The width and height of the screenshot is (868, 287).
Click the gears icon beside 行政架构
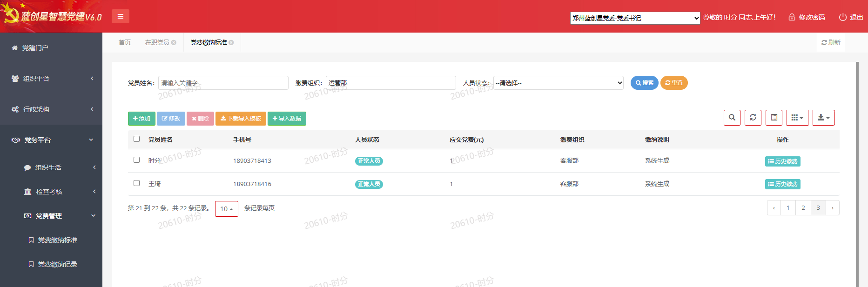pos(15,109)
